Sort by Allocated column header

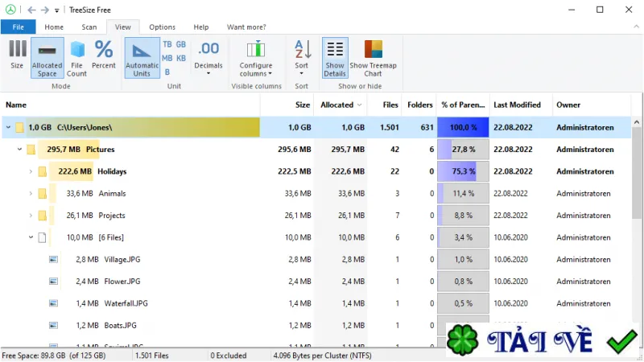[x=341, y=105]
